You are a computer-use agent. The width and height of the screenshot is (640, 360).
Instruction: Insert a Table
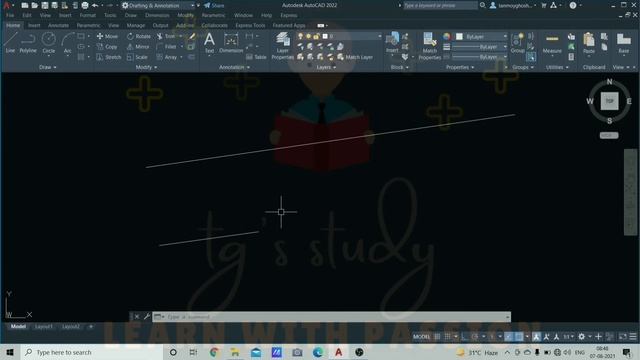256,57
